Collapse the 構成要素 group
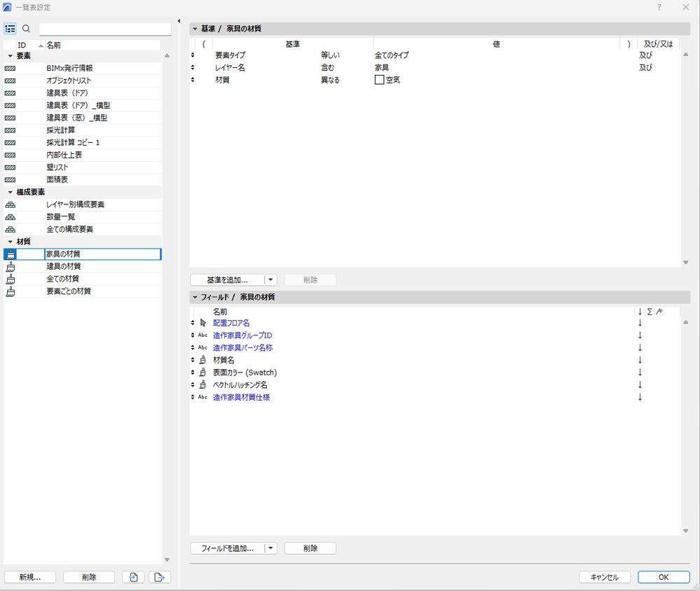This screenshot has width=700, height=591. click(11, 193)
